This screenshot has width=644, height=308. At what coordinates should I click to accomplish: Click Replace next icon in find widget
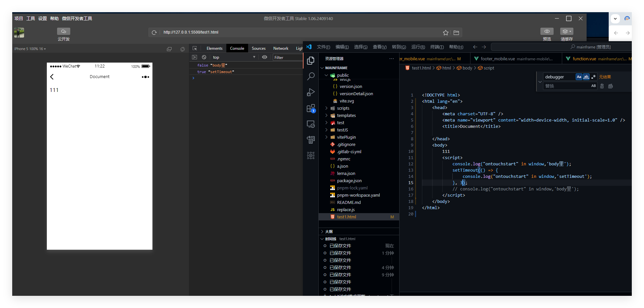[602, 86]
